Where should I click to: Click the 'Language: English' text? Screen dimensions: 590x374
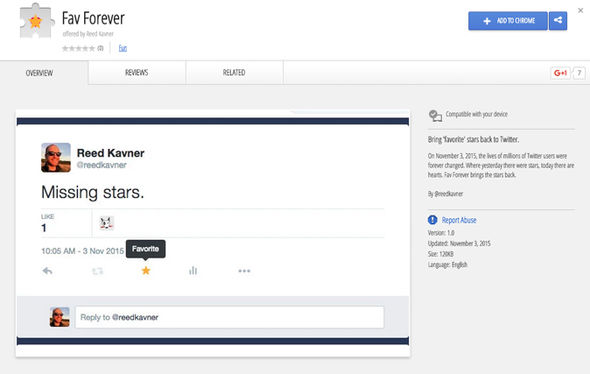[447, 265]
